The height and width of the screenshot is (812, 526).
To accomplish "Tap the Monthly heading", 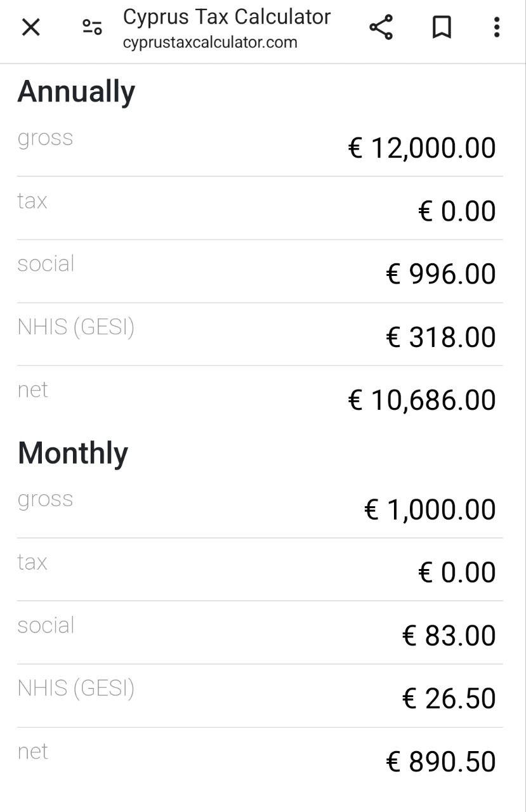I will pyautogui.click(x=73, y=453).
